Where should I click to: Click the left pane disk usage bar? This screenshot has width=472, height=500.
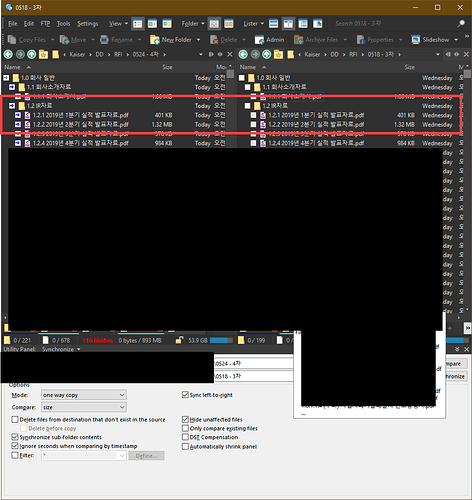pyautogui.click(x=221, y=340)
